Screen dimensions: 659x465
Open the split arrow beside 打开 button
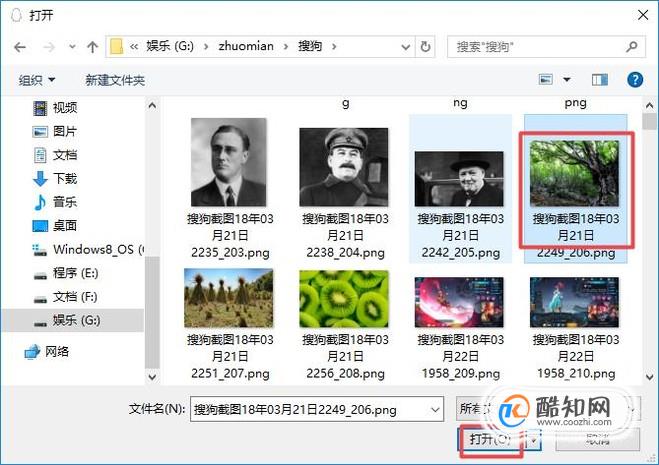(533, 440)
